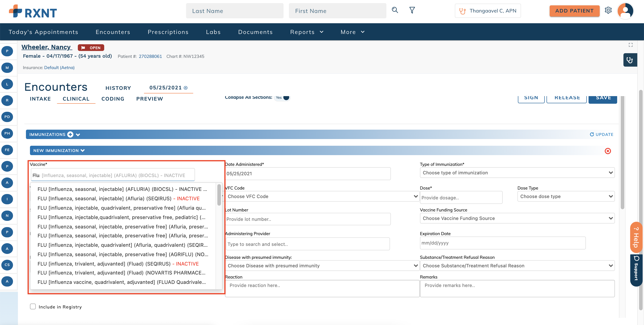
Task: Toggle Collapse All Sections switch
Action: [282, 97]
